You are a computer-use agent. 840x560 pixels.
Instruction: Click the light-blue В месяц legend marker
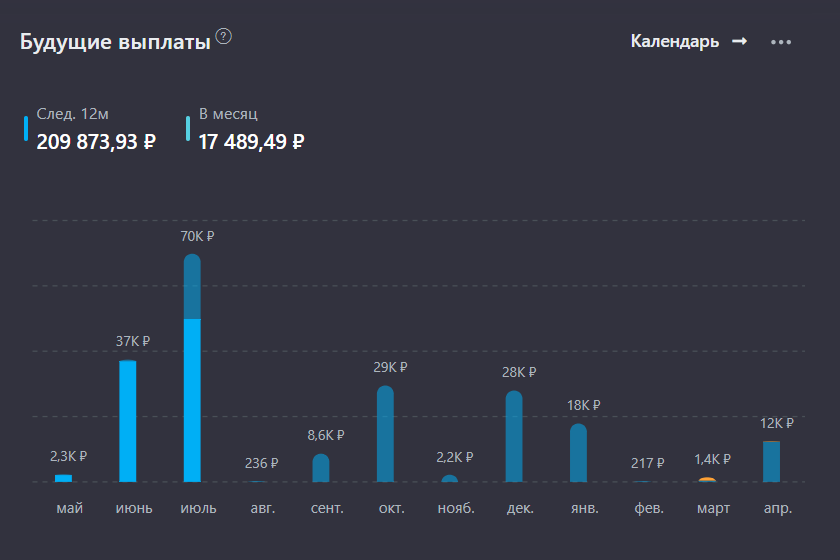(188, 129)
